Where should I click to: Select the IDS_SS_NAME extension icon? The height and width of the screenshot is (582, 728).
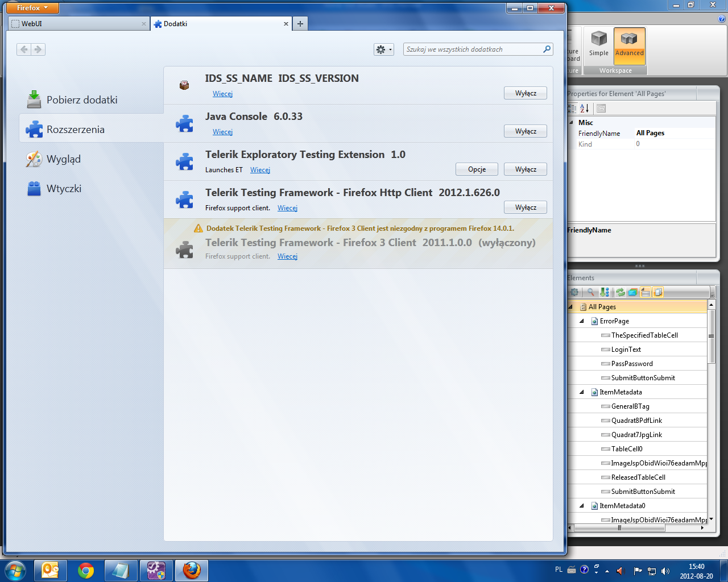tap(184, 85)
